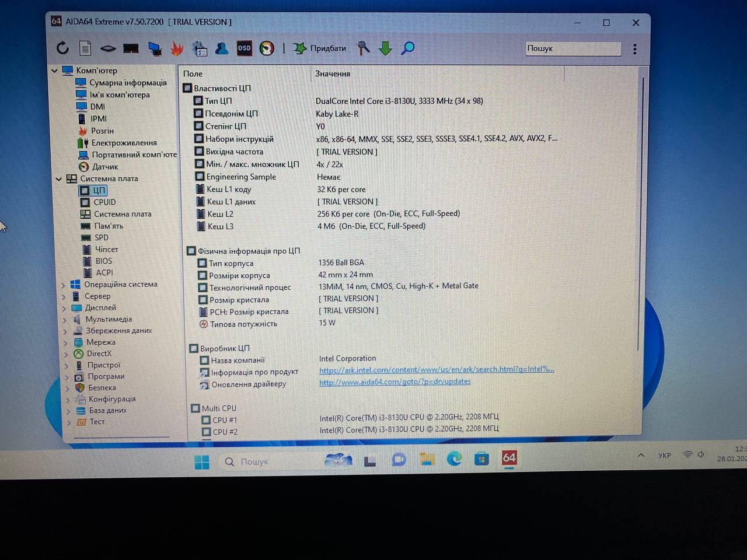The height and width of the screenshot is (560, 747).
Task: Click the memory module benchmark toolbar icon
Action: (x=131, y=49)
